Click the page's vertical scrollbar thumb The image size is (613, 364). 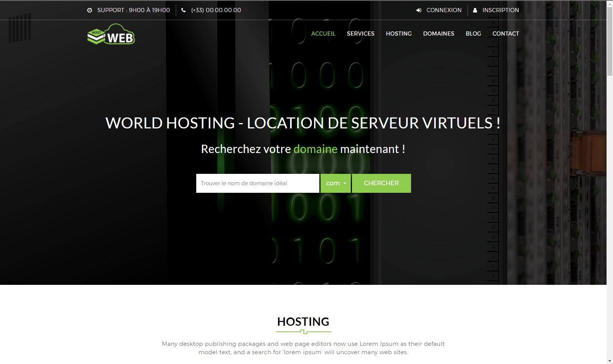610,41
